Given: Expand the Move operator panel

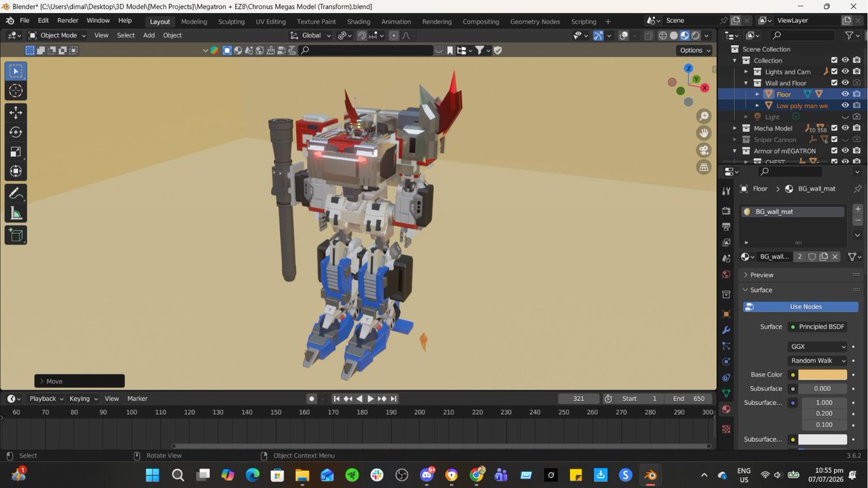Looking at the screenshot, I should tap(80, 381).
